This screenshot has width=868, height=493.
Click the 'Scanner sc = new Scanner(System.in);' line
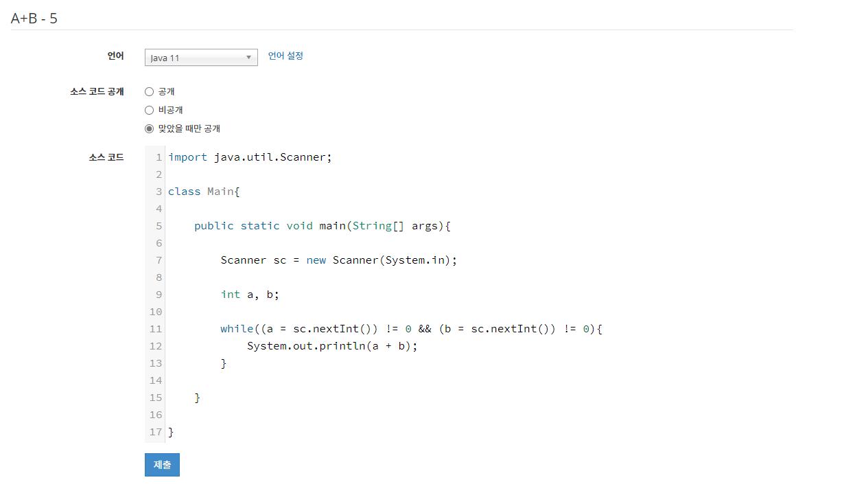click(x=338, y=260)
